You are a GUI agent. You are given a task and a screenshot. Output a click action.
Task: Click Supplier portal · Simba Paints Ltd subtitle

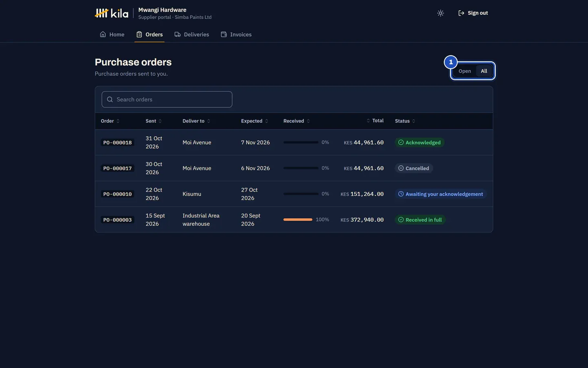175,17
